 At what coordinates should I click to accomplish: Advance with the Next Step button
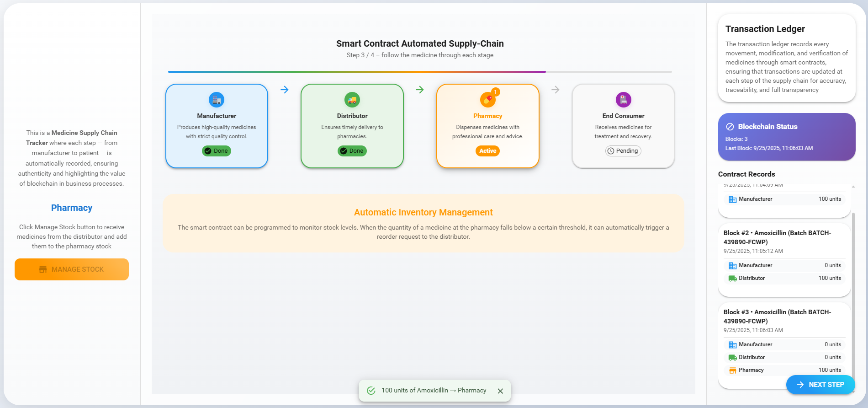click(820, 385)
